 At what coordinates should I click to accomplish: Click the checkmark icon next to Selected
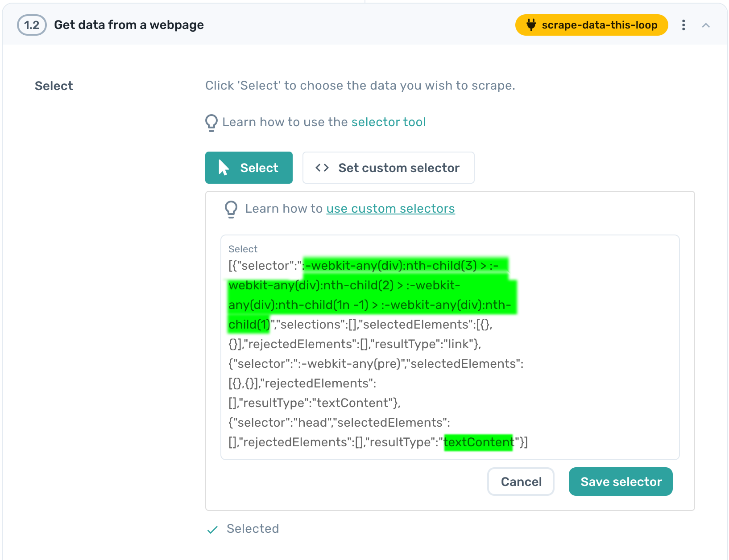point(212,530)
